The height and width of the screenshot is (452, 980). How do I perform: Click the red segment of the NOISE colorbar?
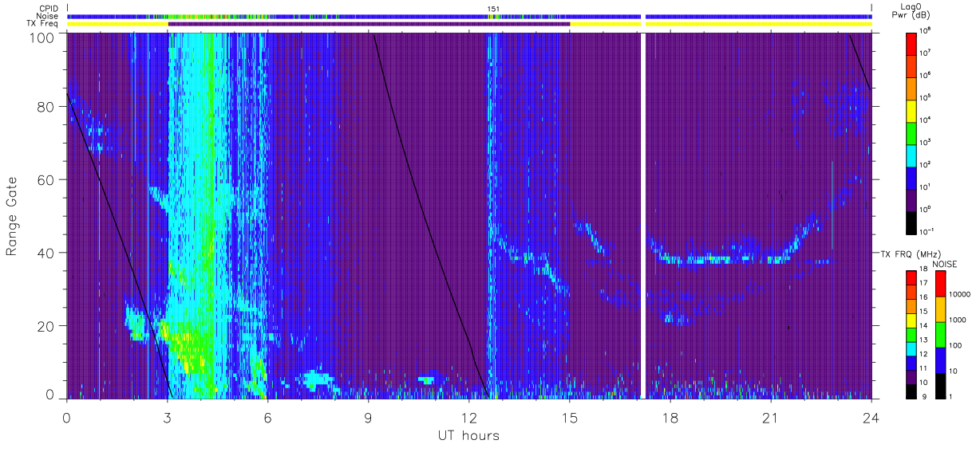940,283
